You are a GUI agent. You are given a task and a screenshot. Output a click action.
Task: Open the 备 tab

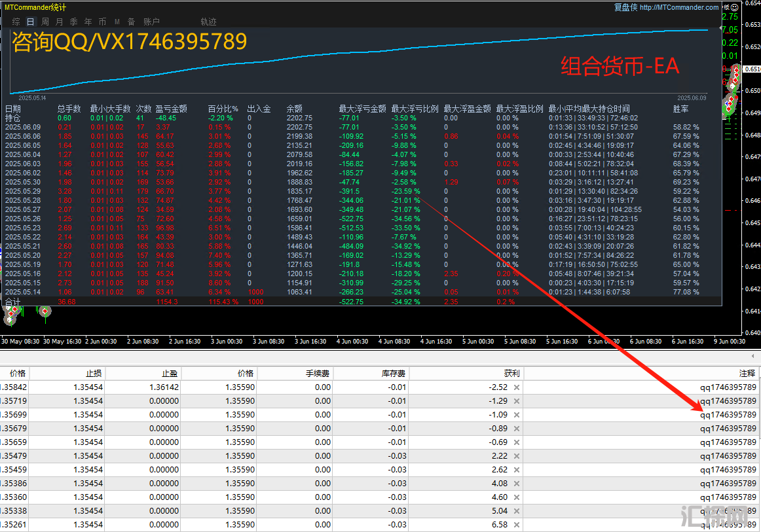point(131,22)
